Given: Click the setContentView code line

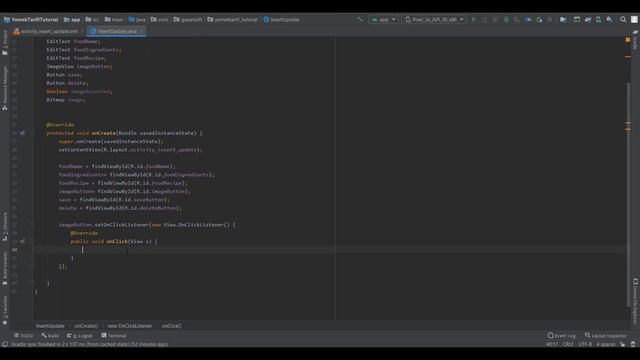Looking at the screenshot, I should (x=131, y=150).
